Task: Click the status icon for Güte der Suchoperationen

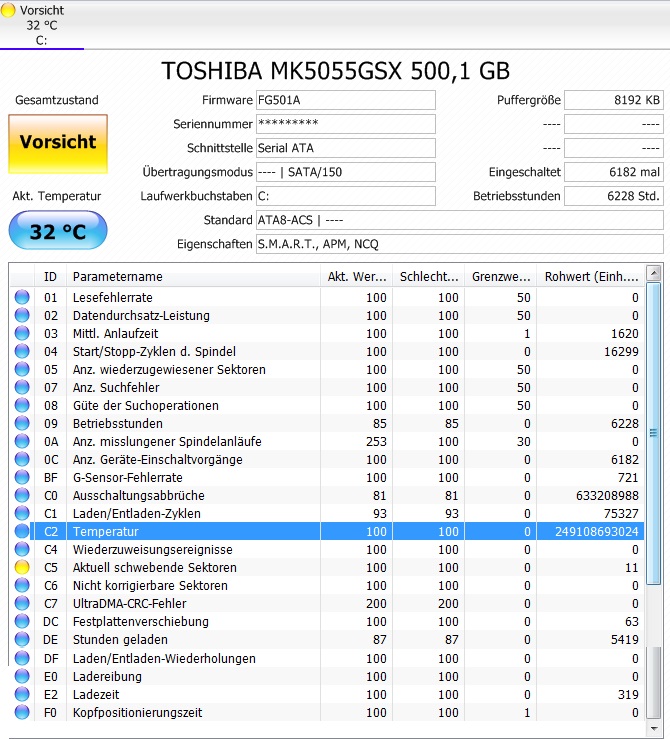Action: click(22, 405)
